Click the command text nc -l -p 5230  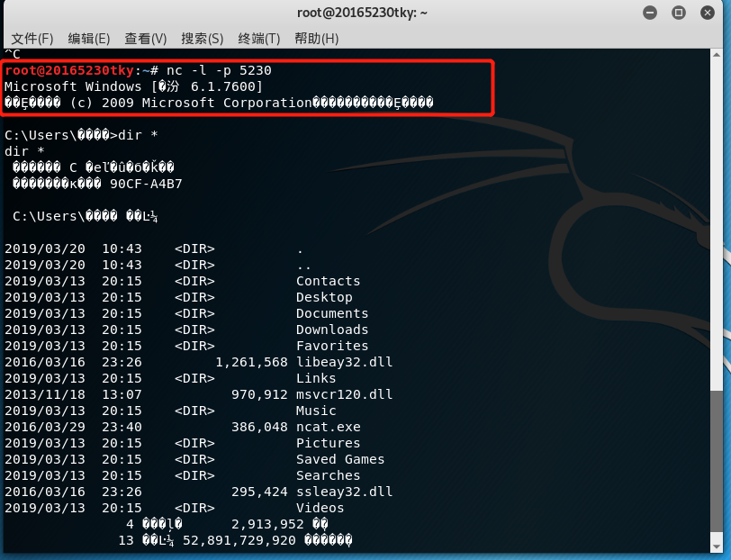(219, 70)
